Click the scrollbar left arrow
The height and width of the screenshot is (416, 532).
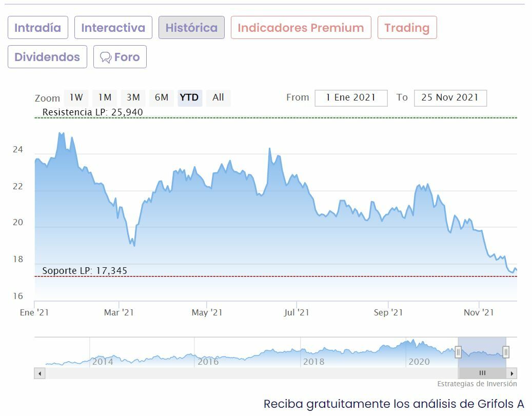point(40,373)
